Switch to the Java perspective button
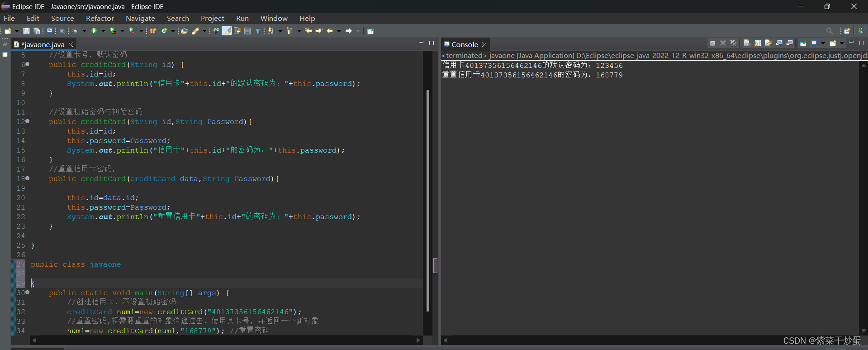This screenshot has height=350, width=868. click(860, 31)
